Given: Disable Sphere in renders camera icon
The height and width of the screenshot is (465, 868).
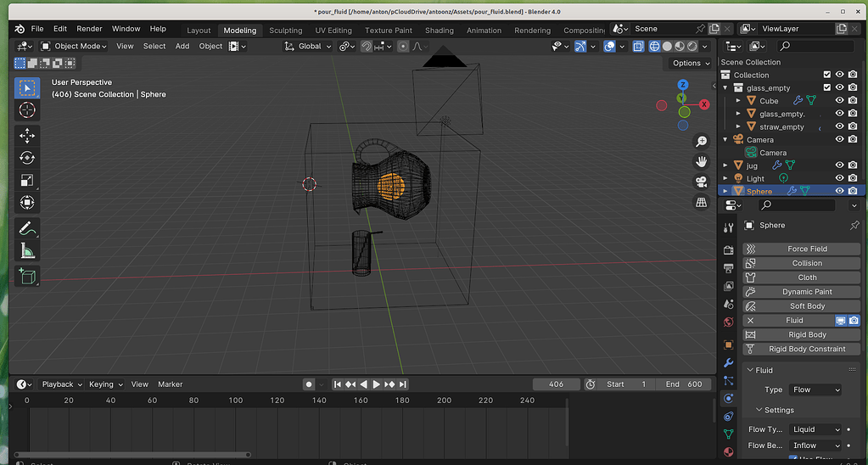Looking at the screenshot, I should [x=853, y=190].
